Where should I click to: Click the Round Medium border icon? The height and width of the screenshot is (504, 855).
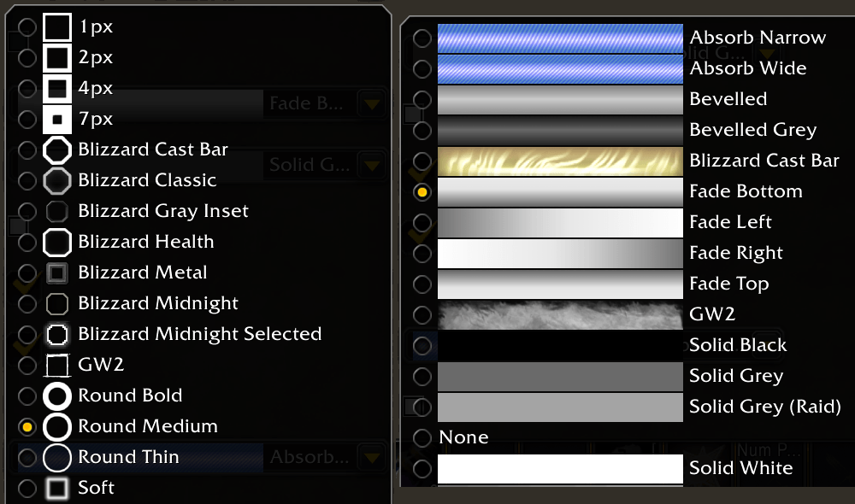pos(57,426)
